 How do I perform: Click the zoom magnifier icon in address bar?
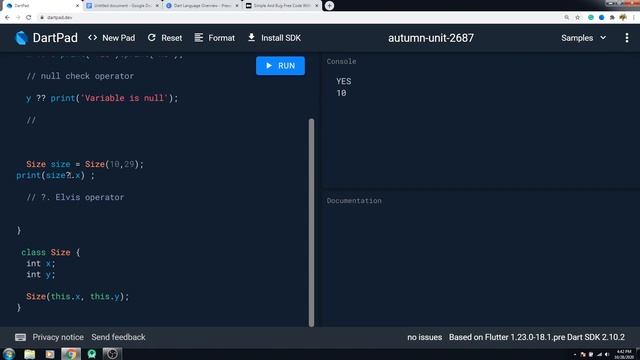point(567,18)
